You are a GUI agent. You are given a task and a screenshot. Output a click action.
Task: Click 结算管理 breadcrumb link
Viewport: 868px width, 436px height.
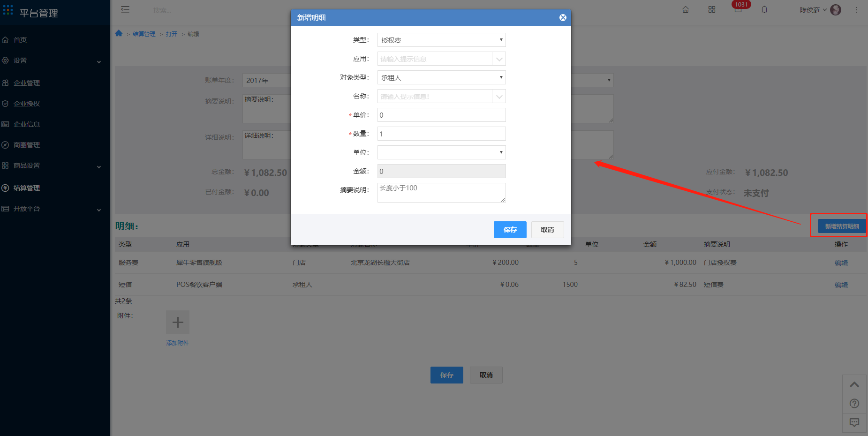click(144, 34)
